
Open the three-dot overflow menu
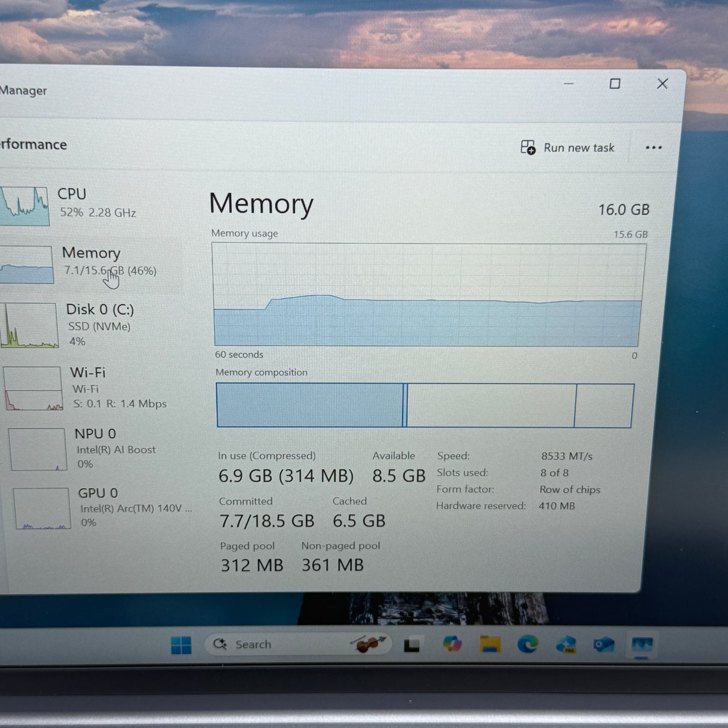point(653,147)
